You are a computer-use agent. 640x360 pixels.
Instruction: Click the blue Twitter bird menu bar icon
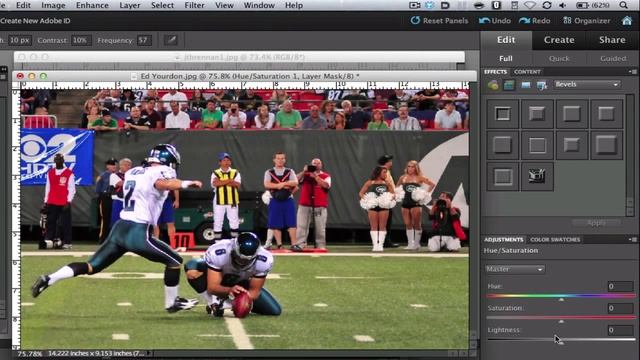click(x=430, y=5)
